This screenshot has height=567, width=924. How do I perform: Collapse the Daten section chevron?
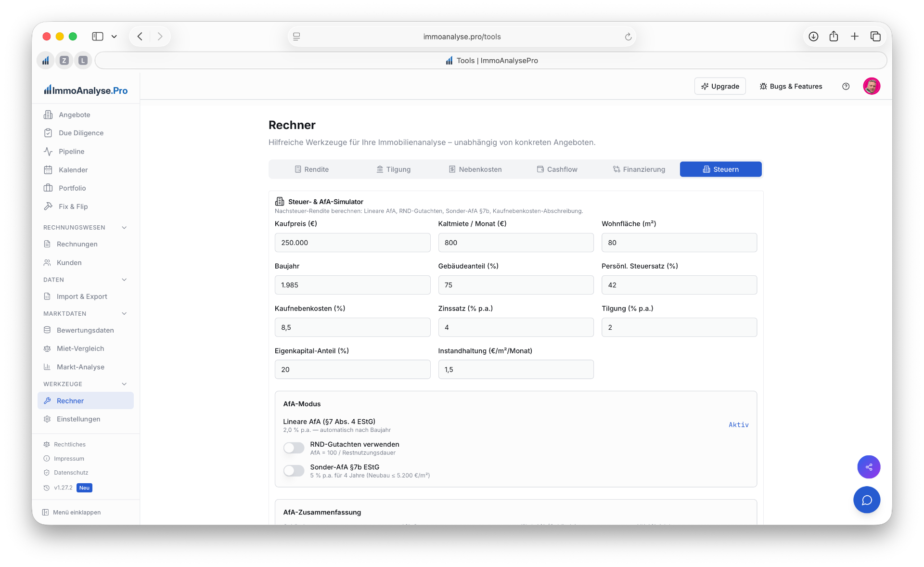124,280
